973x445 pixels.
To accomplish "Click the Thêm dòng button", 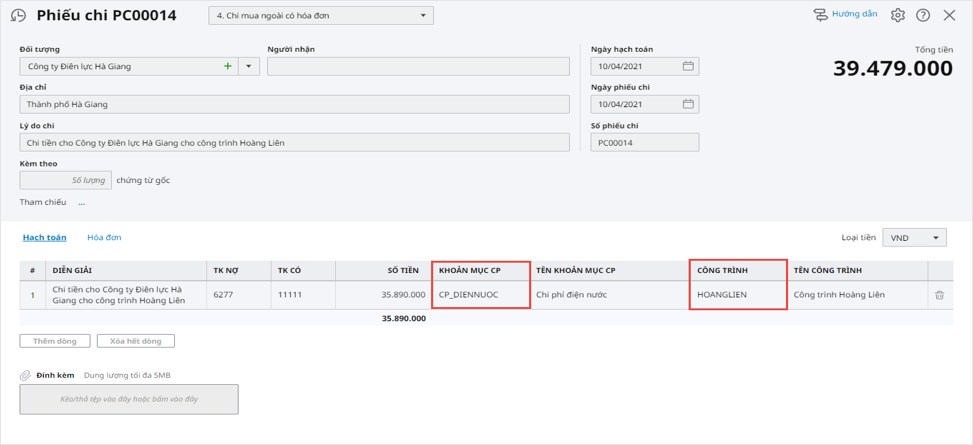I will 54,341.
